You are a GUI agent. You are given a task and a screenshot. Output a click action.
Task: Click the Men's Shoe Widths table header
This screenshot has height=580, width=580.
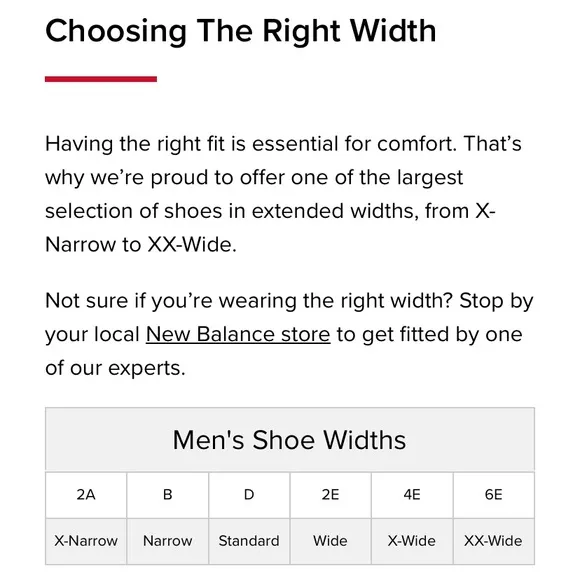[x=290, y=439]
